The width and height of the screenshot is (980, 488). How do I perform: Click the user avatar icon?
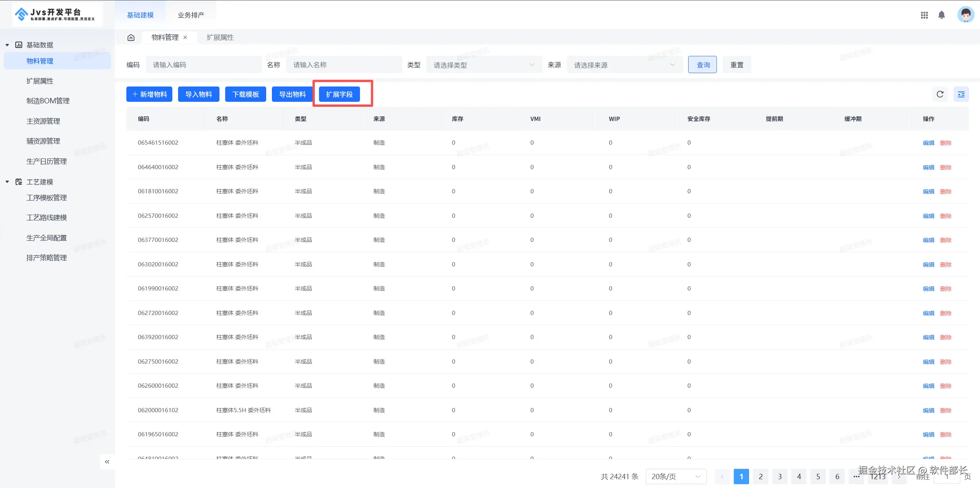pyautogui.click(x=965, y=15)
